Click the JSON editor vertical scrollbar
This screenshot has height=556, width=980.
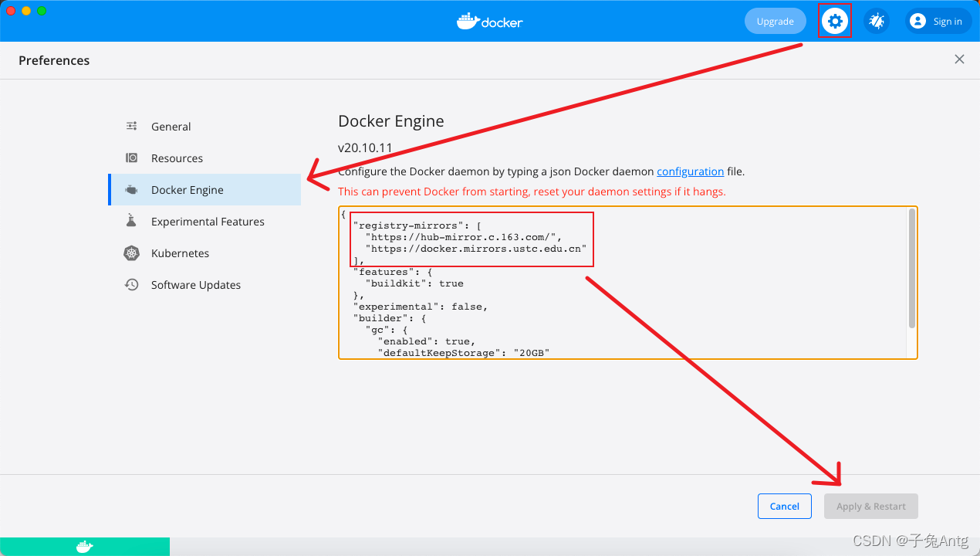click(x=912, y=268)
